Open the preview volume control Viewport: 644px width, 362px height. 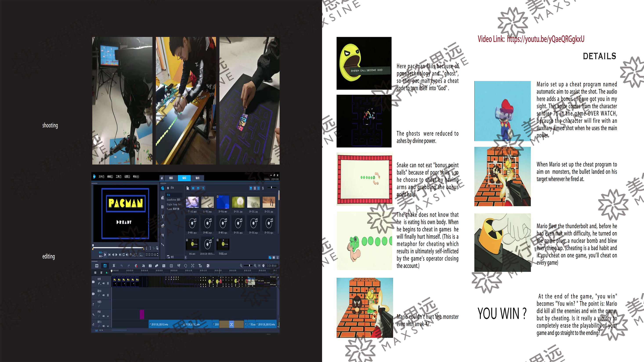(x=127, y=254)
